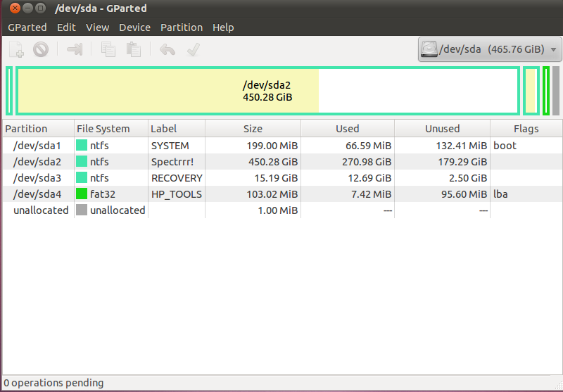Open the /dev/sda device selector dropdown
The image size is (563, 392).
coord(490,49)
